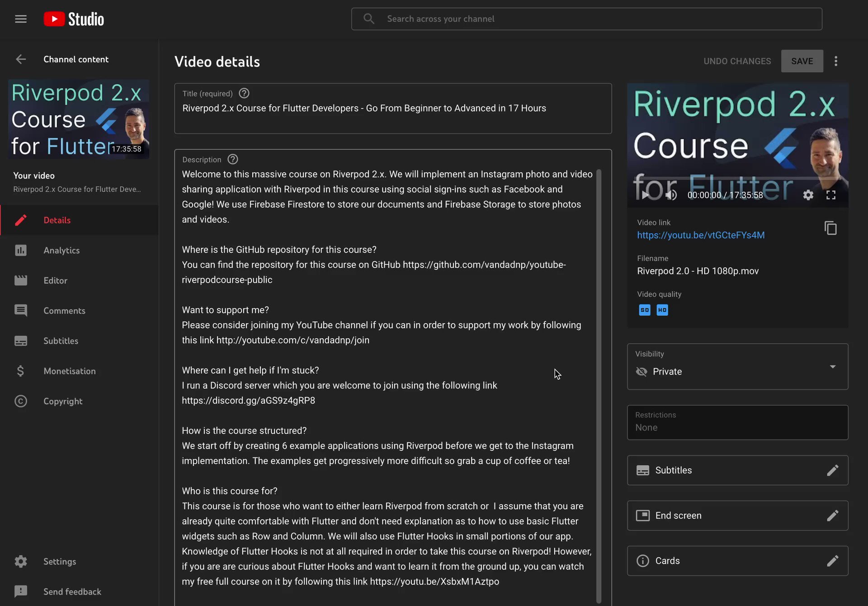The image size is (868, 606).
Task: Open the hamburger navigation menu
Action: 21,19
